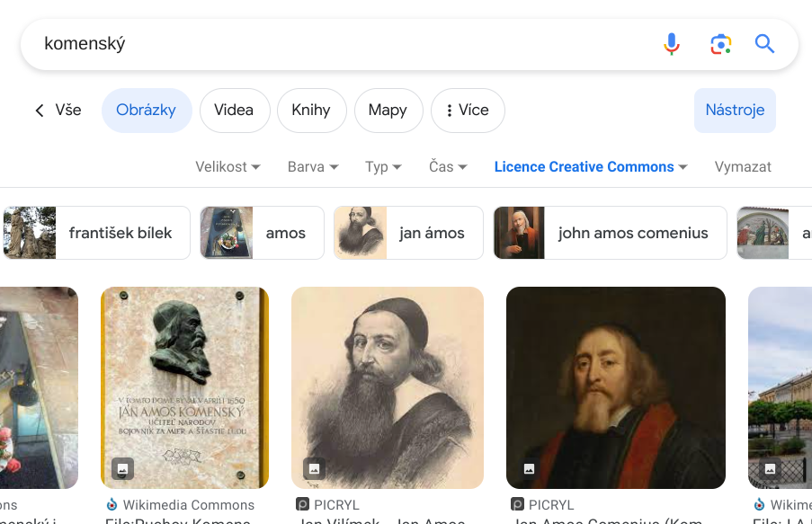The width and height of the screenshot is (812, 524).
Task: Click the back arrow beside Vše
Action: tap(40, 111)
